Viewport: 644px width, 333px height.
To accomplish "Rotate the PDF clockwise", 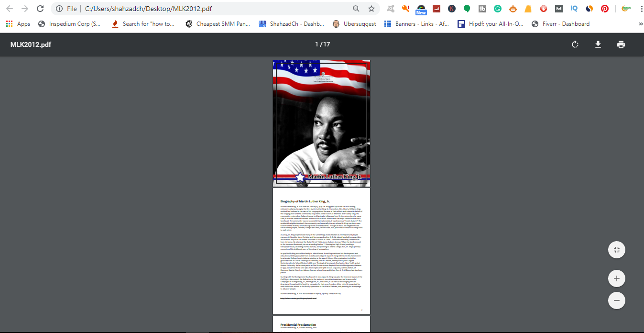I will tap(575, 44).
